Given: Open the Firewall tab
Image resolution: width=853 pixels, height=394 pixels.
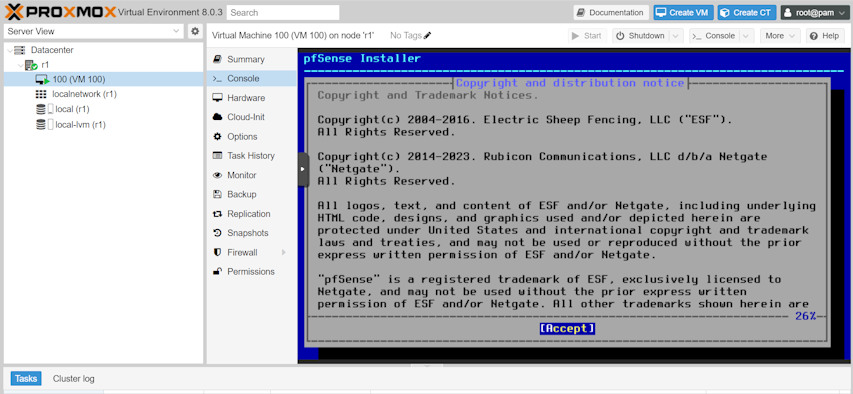Looking at the screenshot, I should tap(251, 253).
